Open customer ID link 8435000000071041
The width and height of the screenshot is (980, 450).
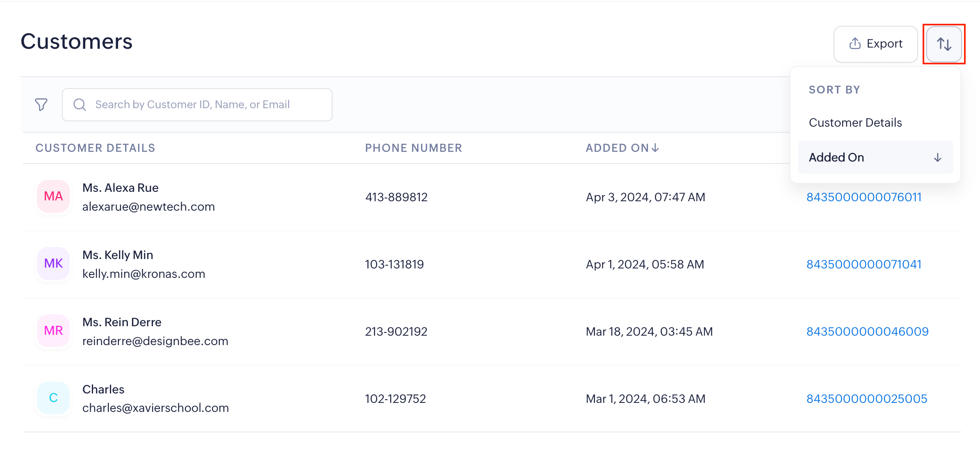pos(864,264)
